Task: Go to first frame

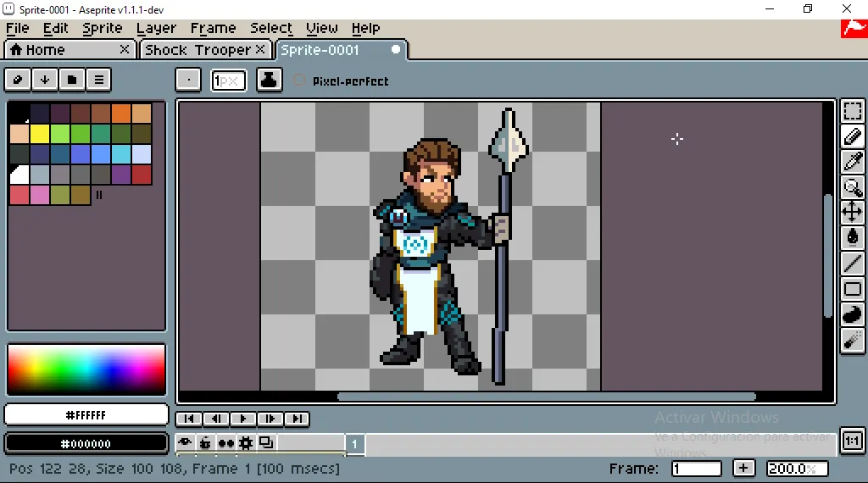Action: point(189,419)
